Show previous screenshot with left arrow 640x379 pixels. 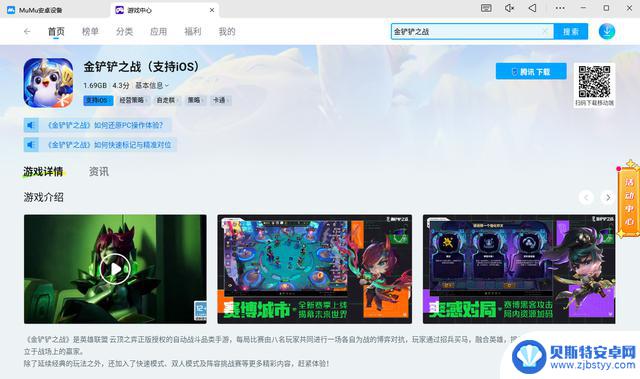pyautogui.click(x=586, y=197)
